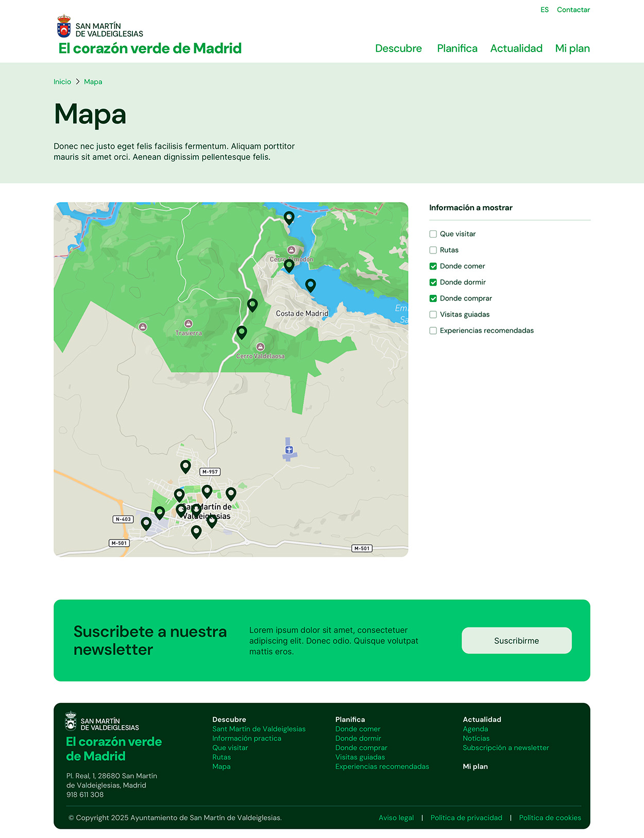The image size is (644, 838).
Task: Open Política de cookies in the footer
Action: (550, 818)
